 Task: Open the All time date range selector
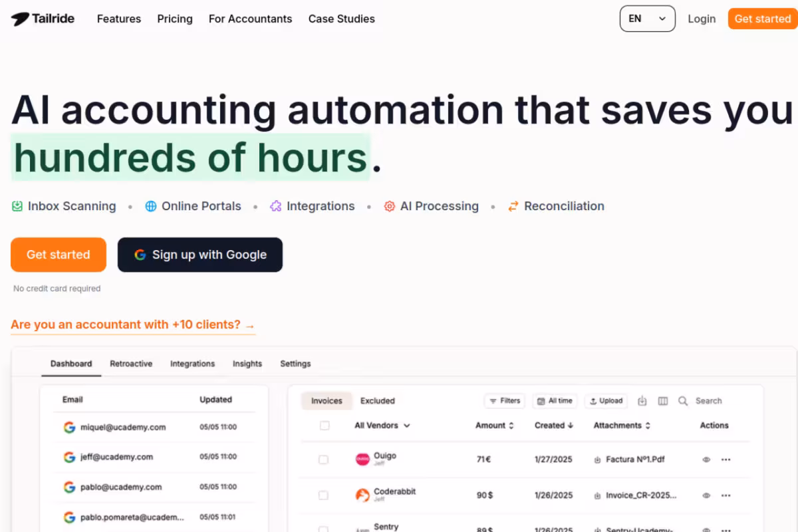[x=555, y=401]
